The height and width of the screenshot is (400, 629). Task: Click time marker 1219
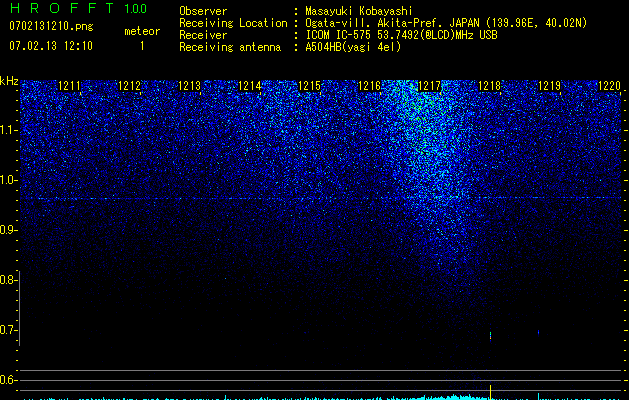(x=550, y=85)
